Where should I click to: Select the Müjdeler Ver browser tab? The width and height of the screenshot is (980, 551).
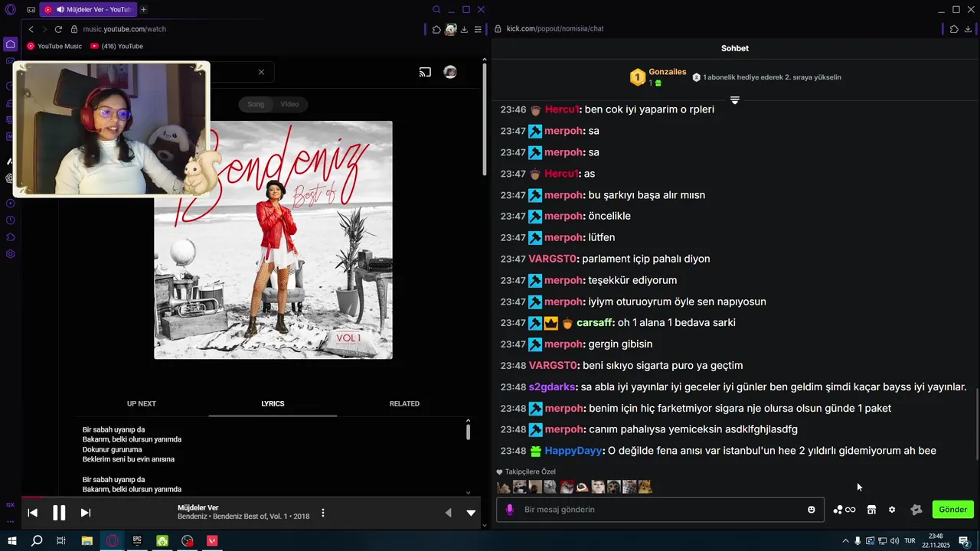(87, 9)
